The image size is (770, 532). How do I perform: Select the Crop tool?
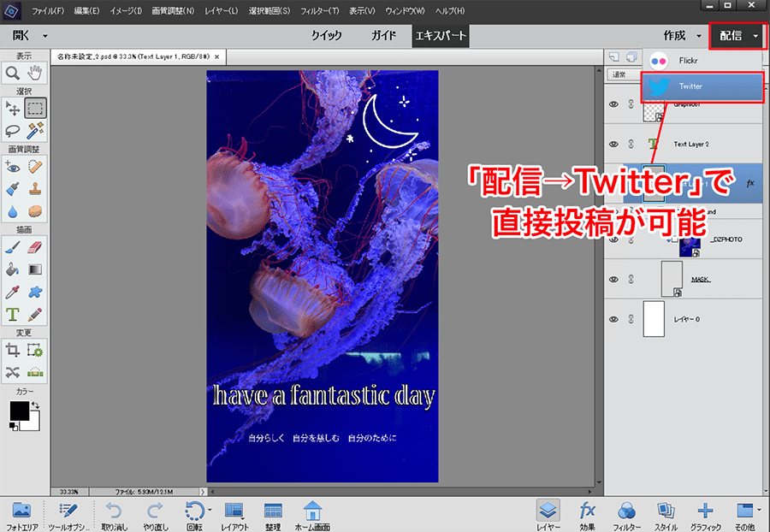(x=12, y=350)
